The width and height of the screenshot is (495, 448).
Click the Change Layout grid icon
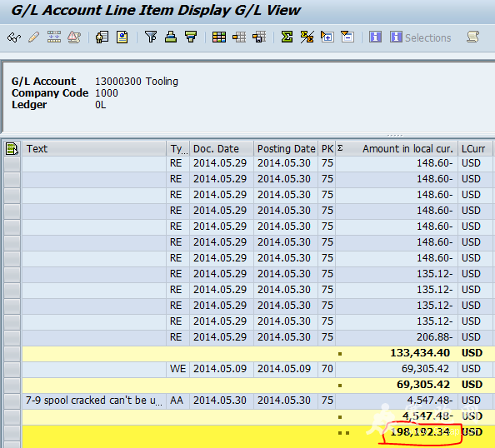[219, 37]
